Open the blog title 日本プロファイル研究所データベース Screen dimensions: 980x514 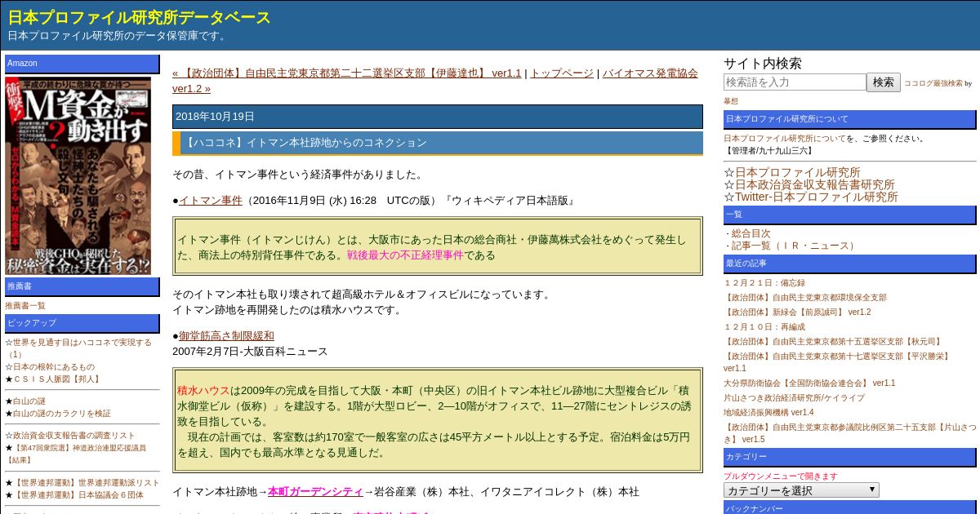[x=139, y=17]
